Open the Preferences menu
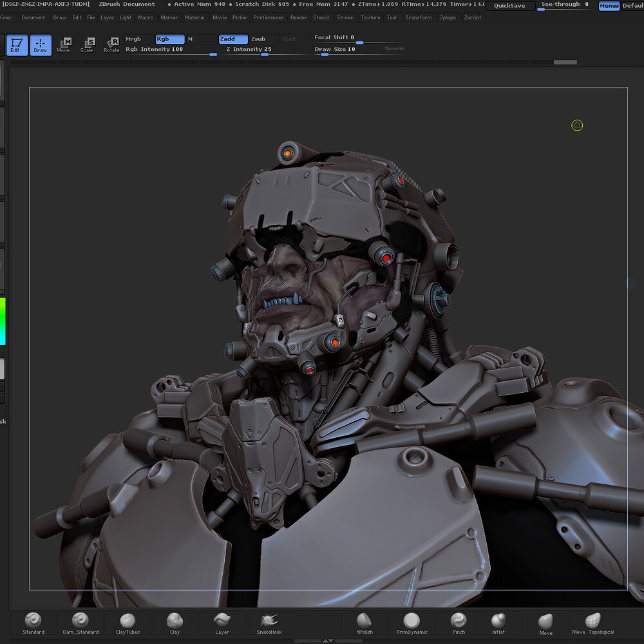 coord(269,17)
